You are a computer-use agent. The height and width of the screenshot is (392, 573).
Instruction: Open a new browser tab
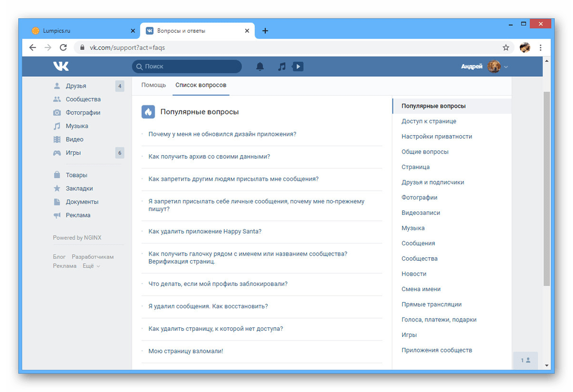(x=265, y=31)
